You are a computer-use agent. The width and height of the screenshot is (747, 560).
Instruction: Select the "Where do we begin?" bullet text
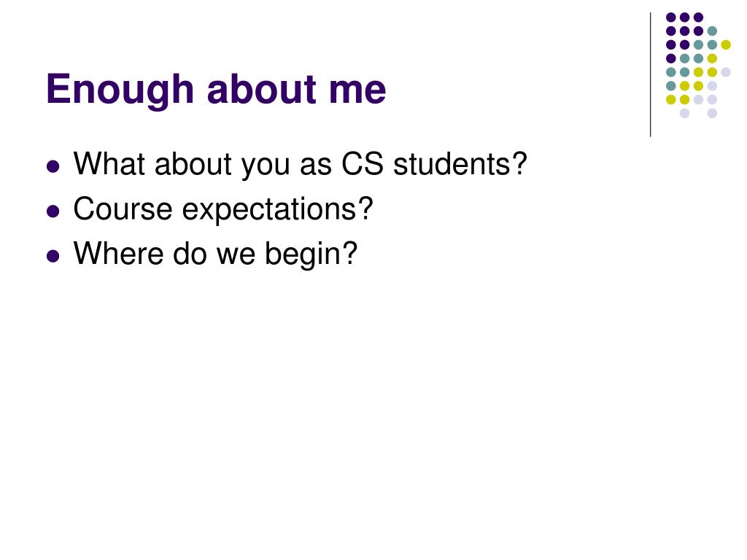tap(215, 254)
